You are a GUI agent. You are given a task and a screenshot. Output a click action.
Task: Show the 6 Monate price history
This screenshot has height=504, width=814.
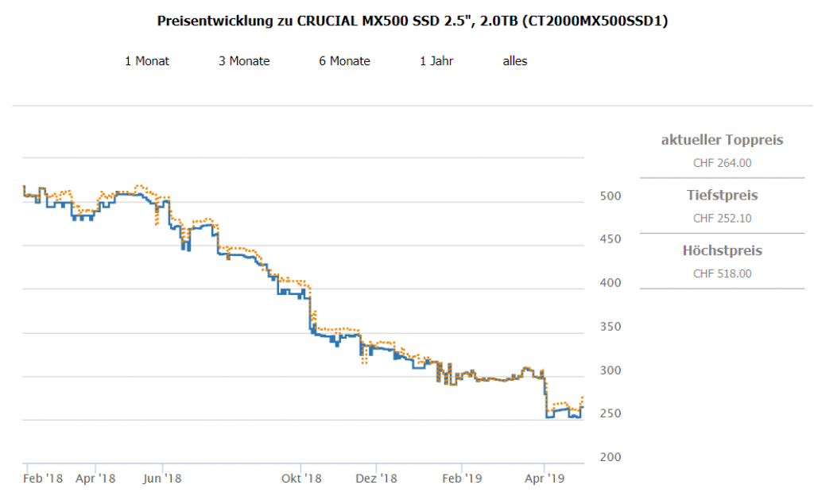tap(344, 61)
